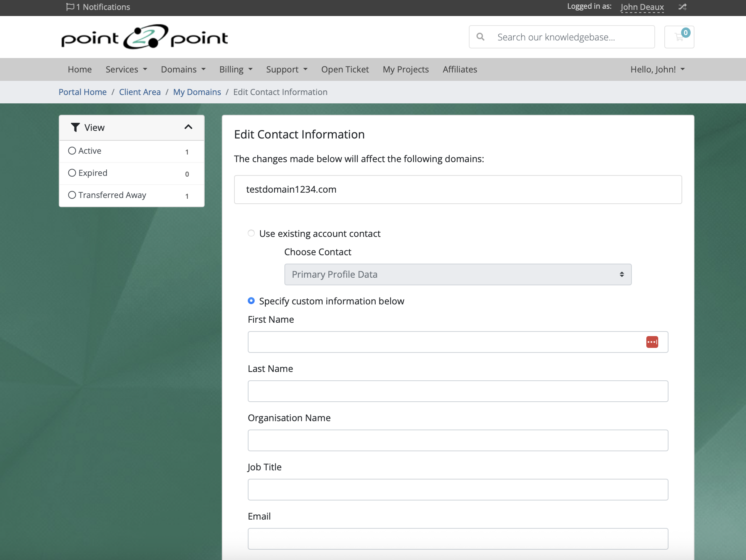
Task: Expand the Services menu
Action: 126,69
